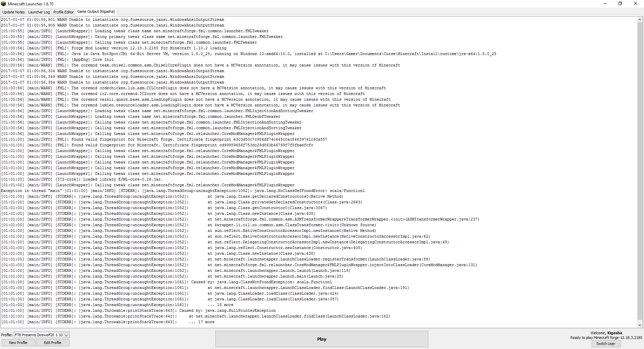Click the log scrollbar down arrow

coord(640,325)
